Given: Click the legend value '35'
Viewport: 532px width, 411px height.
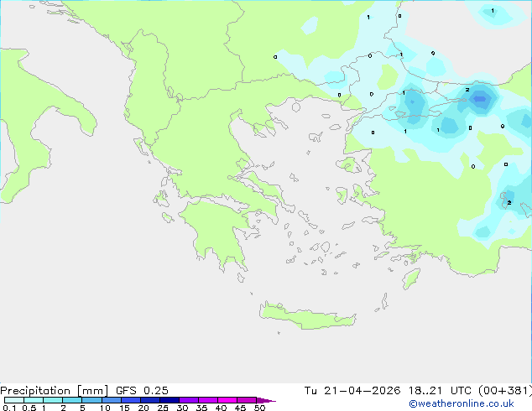Looking at the screenshot, I should point(201,408).
